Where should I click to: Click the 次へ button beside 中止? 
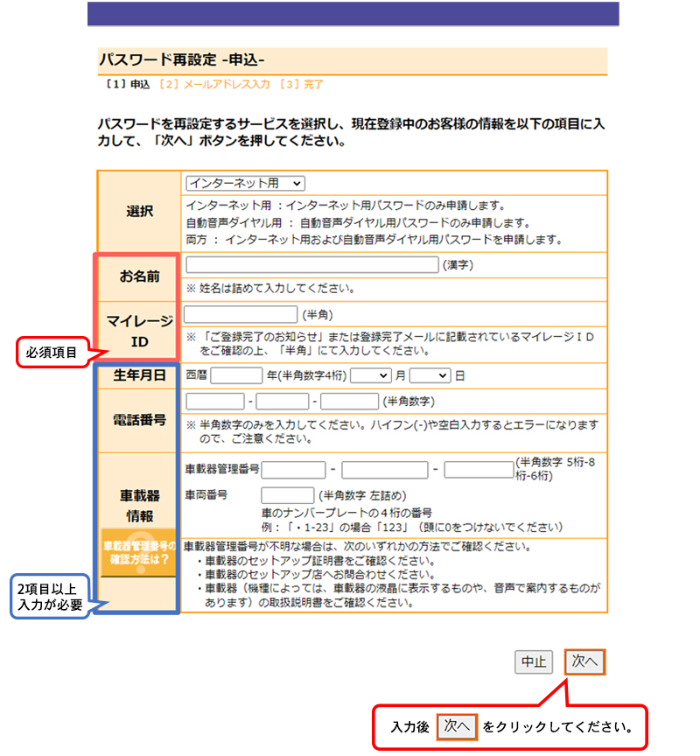click(x=584, y=661)
